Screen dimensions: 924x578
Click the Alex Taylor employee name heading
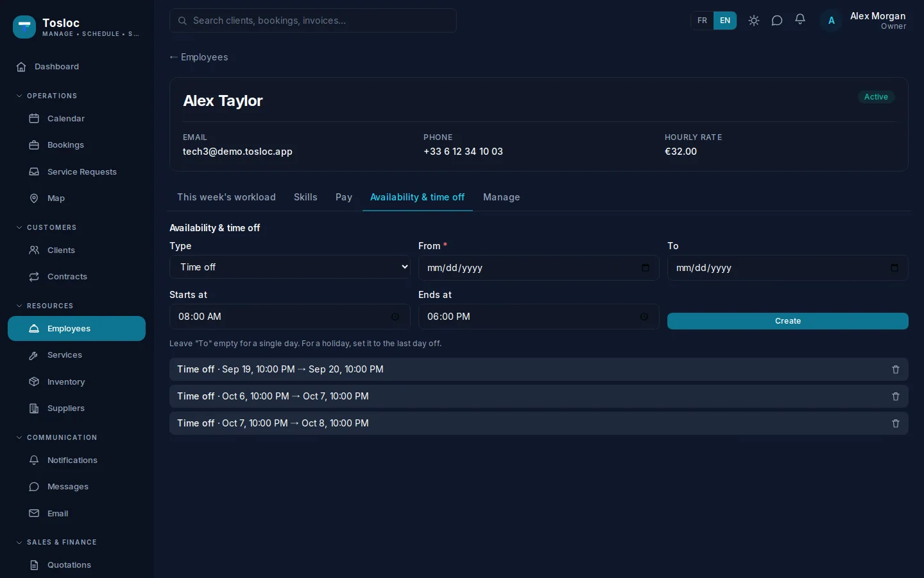[x=223, y=101]
